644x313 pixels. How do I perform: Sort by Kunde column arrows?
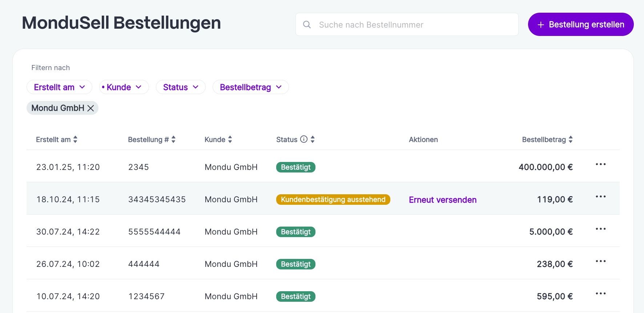point(230,139)
